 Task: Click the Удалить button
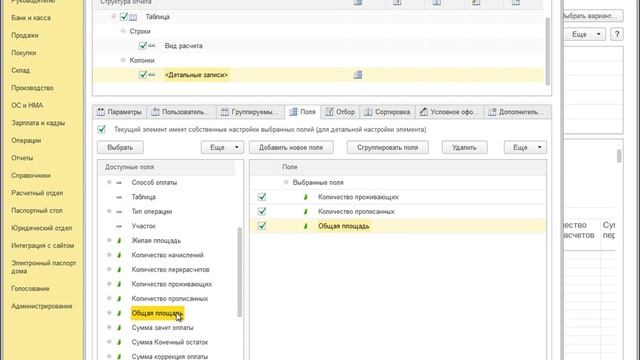pyautogui.click(x=464, y=147)
